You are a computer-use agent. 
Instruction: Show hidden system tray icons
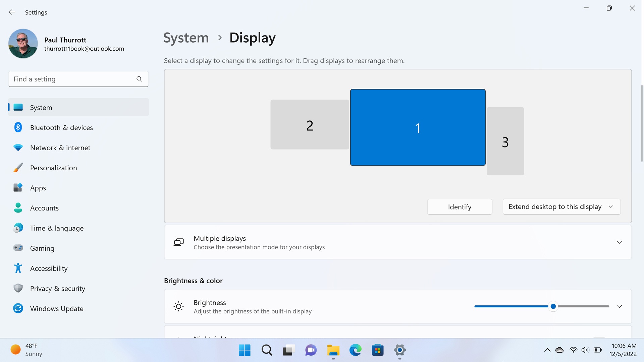[547, 350]
